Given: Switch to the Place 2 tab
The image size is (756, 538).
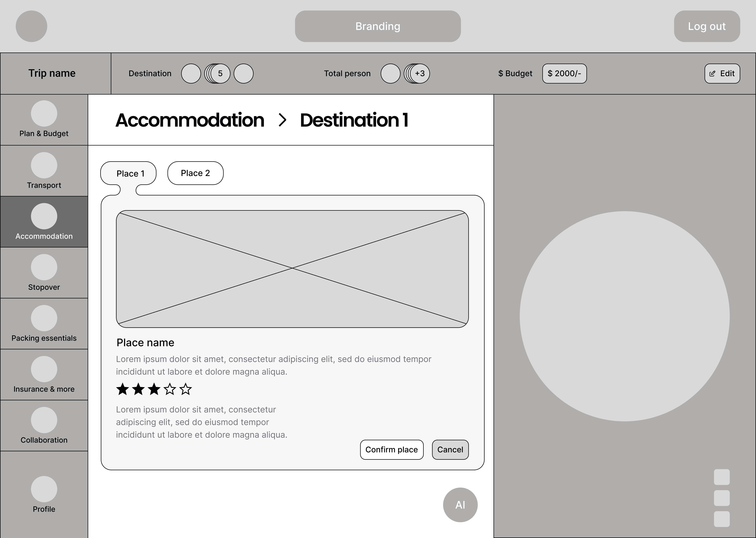Looking at the screenshot, I should click(195, 173).
